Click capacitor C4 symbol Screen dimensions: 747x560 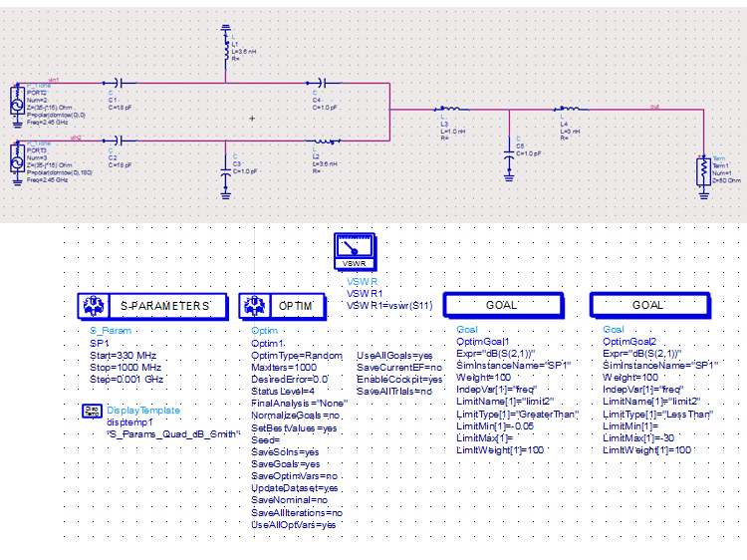[x=324, y=84]
